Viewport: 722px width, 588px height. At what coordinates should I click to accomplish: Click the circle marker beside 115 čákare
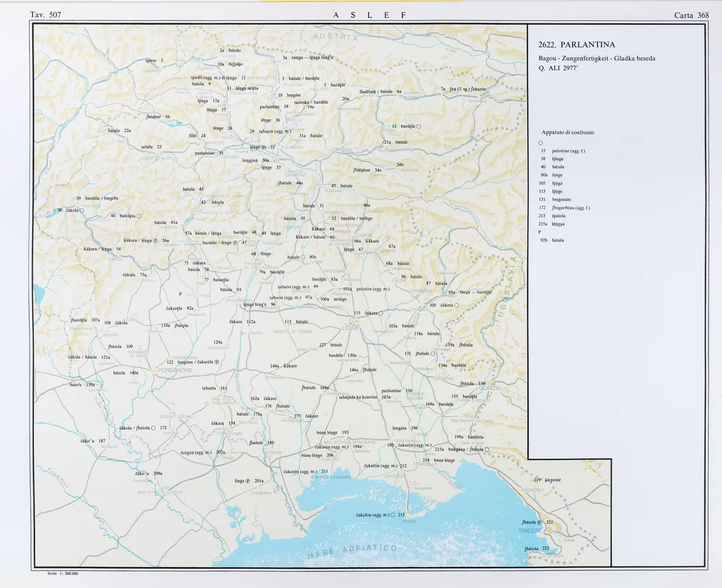pyautogui.click(x=381, y=313)
